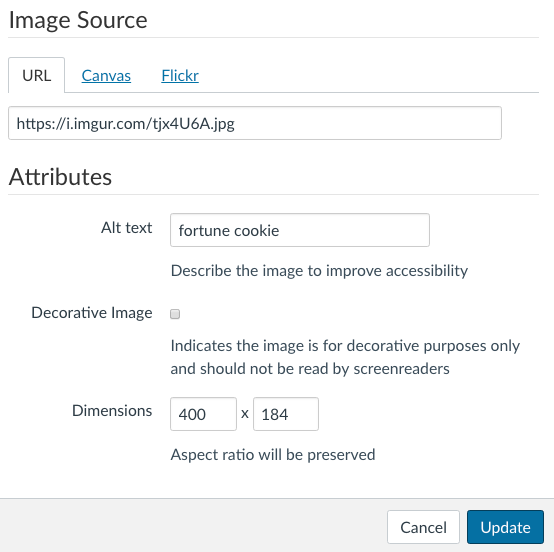554x552 pixels.
Task: Cancel the image dialog
Action: click(x=423, y=527)
